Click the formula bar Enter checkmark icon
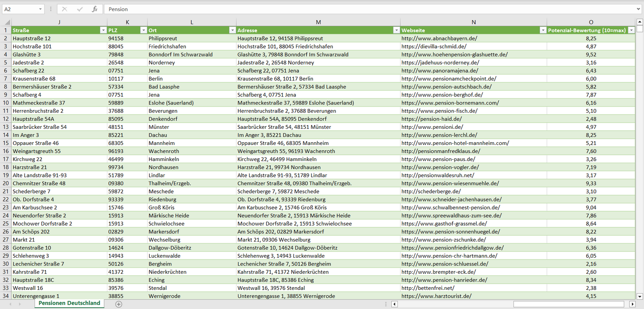Image resolution: width=644 pixels, height=309 pixels. [x=80, y=9]
